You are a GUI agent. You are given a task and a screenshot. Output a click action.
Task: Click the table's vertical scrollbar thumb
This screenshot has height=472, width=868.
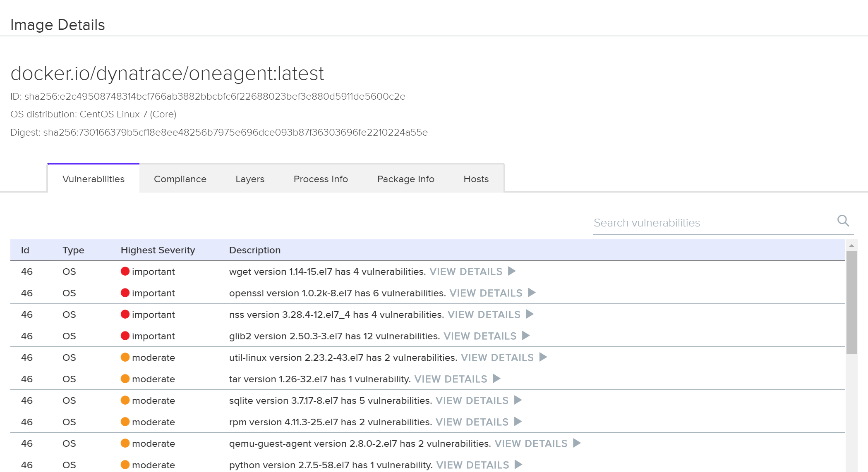coord(851,302)
